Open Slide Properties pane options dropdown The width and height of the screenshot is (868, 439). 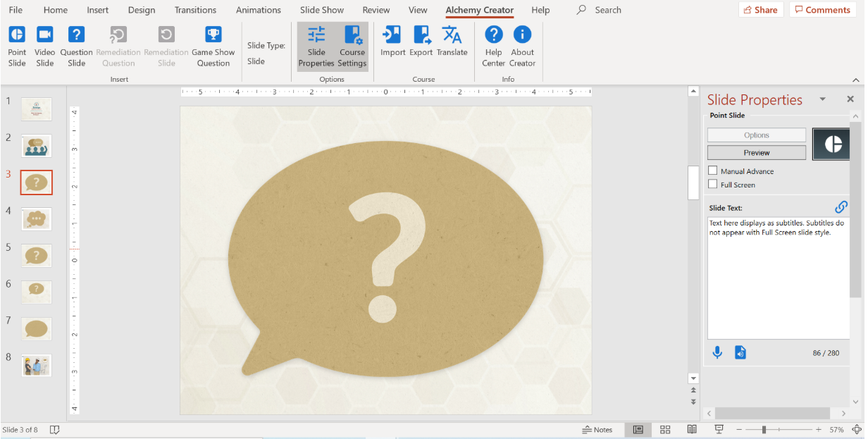(822, 99)
